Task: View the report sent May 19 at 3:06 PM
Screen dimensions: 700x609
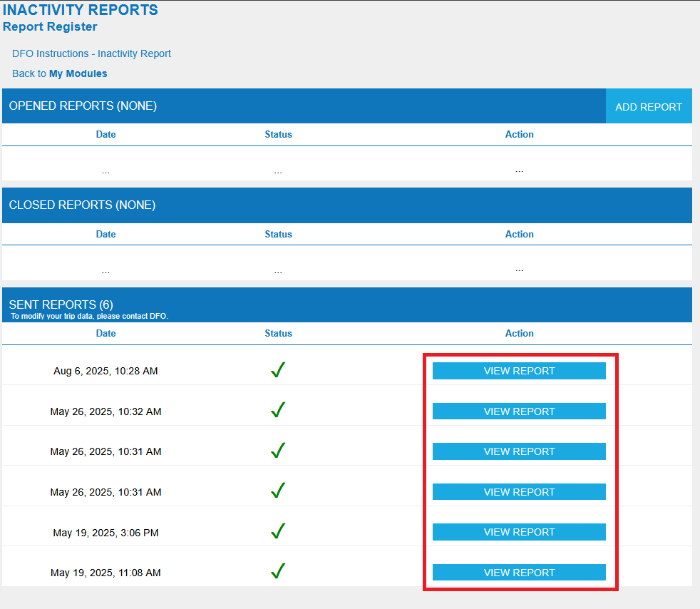Action: 519,532
